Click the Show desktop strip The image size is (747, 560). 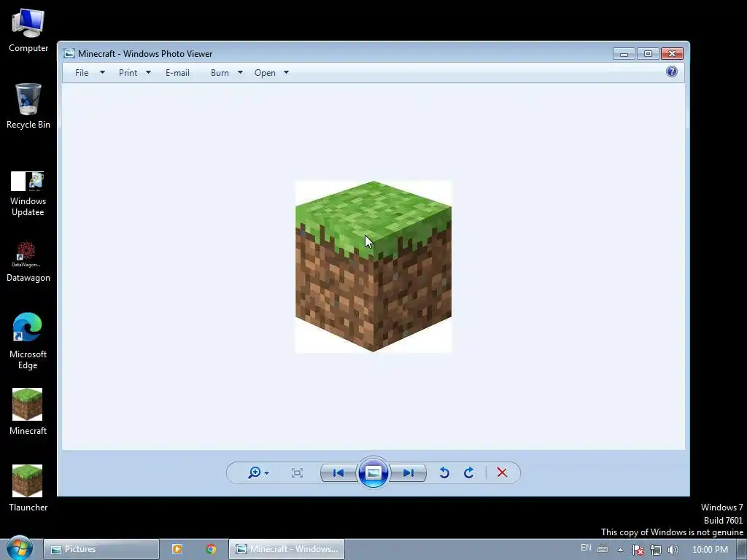(x=742, y=550)
